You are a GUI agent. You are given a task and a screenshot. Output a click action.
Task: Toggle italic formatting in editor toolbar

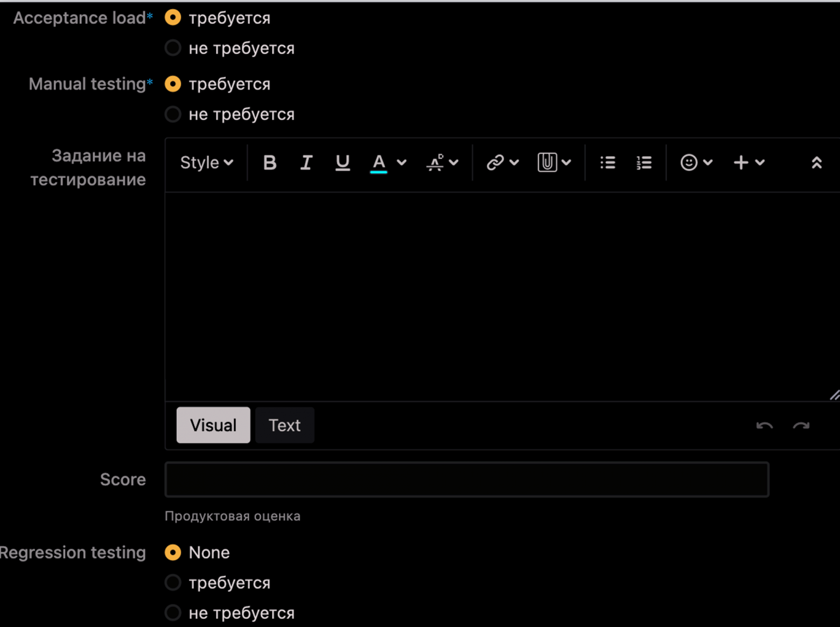click(x=306, y=163)
